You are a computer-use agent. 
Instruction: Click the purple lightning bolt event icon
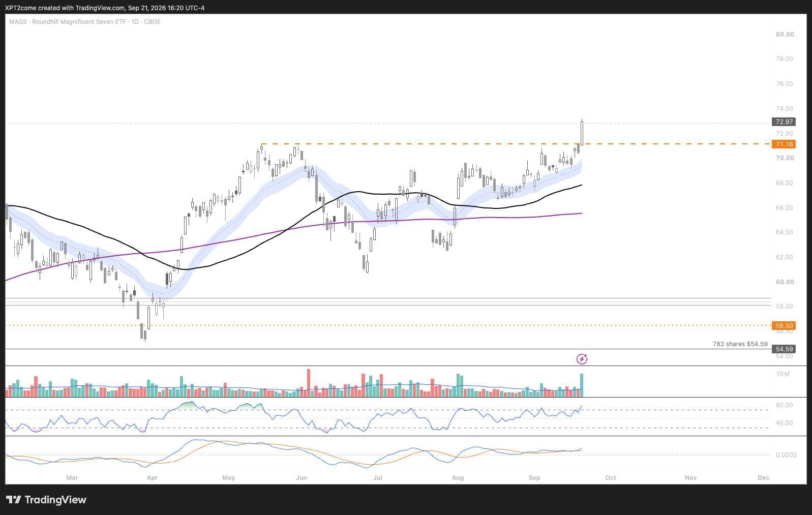[582, 359]
